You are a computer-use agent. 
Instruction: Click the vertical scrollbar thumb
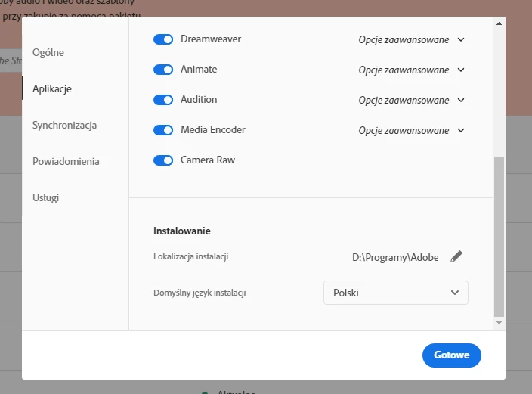pos(499,237)
